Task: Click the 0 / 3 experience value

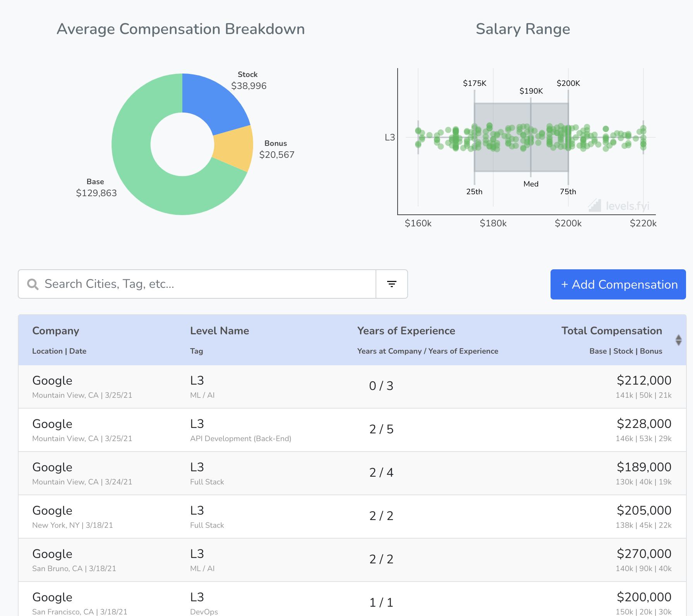Action: coord(381,386)
